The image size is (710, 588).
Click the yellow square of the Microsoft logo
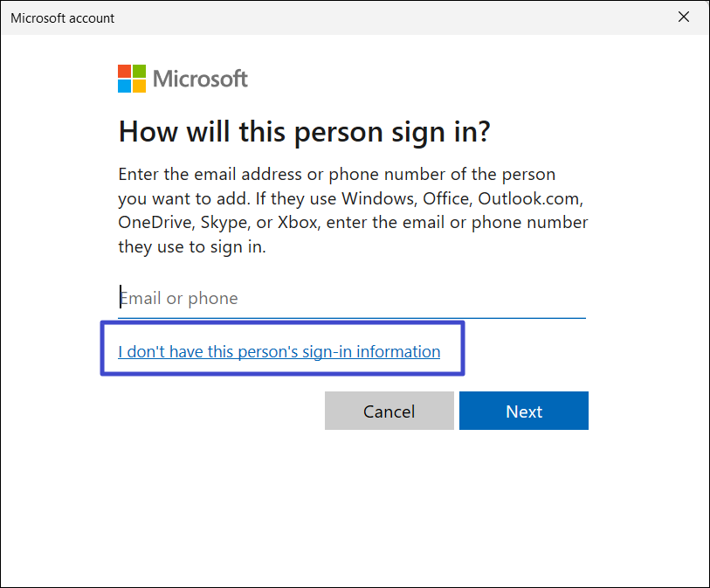click(138, 85)
